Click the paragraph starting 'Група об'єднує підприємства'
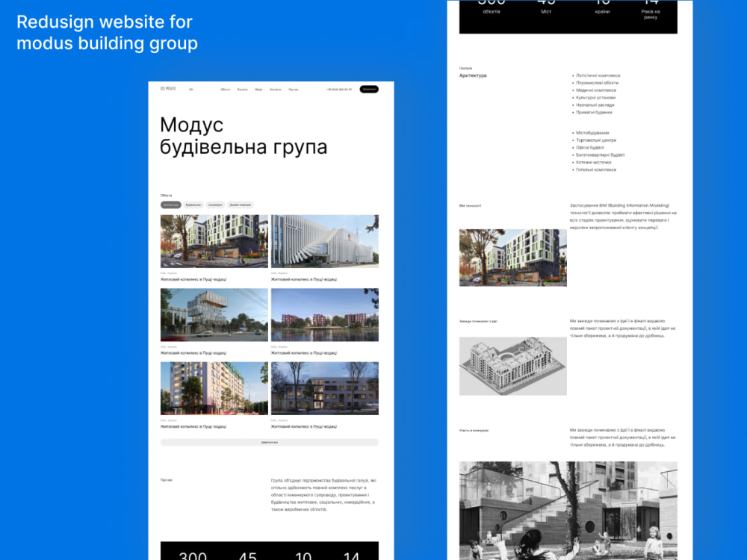The width and height of the screenshot is (747, 560). [x=323, y=495]
